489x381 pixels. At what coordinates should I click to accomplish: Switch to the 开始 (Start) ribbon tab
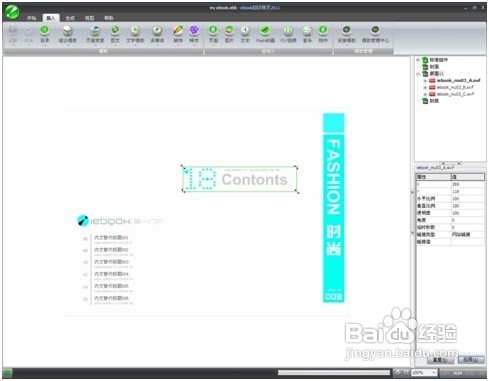tap(32, 18)
